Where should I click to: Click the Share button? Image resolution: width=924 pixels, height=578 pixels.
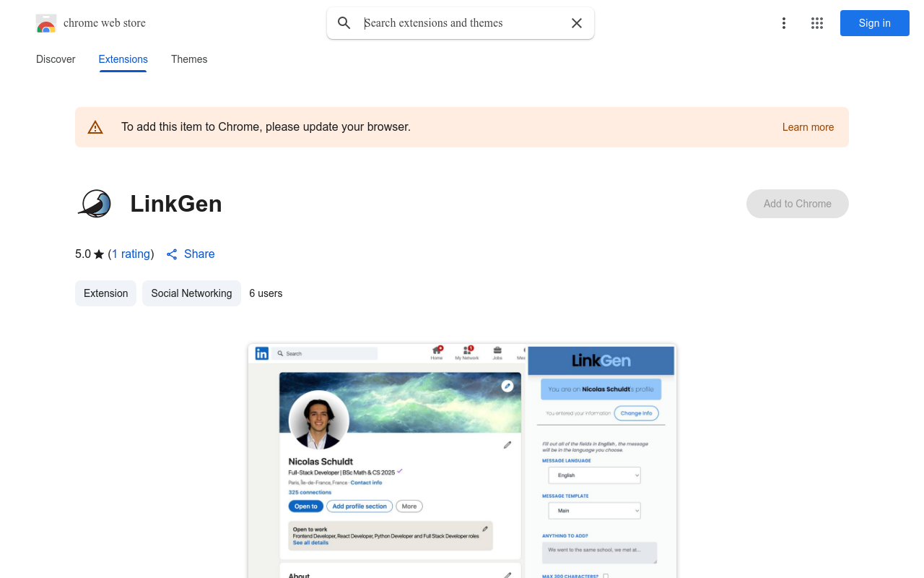tap(191, 254)
